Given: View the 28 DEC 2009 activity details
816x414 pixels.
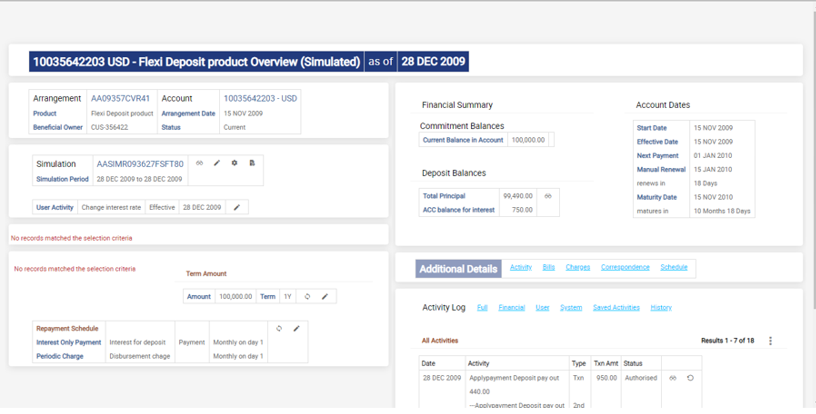Looking at the screenshot, I should (673, 378).
